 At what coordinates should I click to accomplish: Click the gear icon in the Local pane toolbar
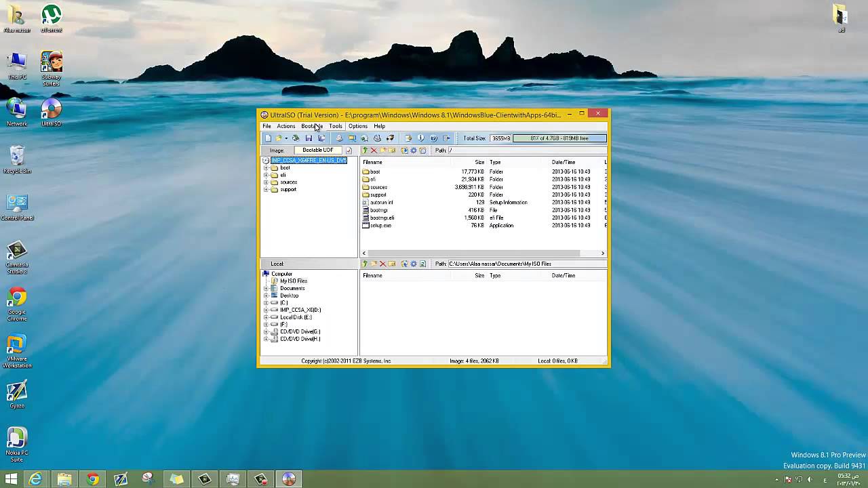(414, 264)
